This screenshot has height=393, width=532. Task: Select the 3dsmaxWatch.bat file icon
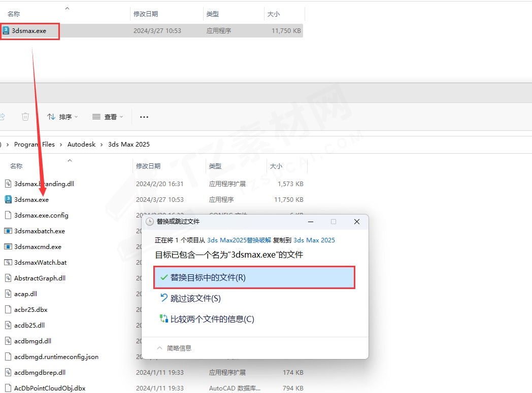click(8, 263)
